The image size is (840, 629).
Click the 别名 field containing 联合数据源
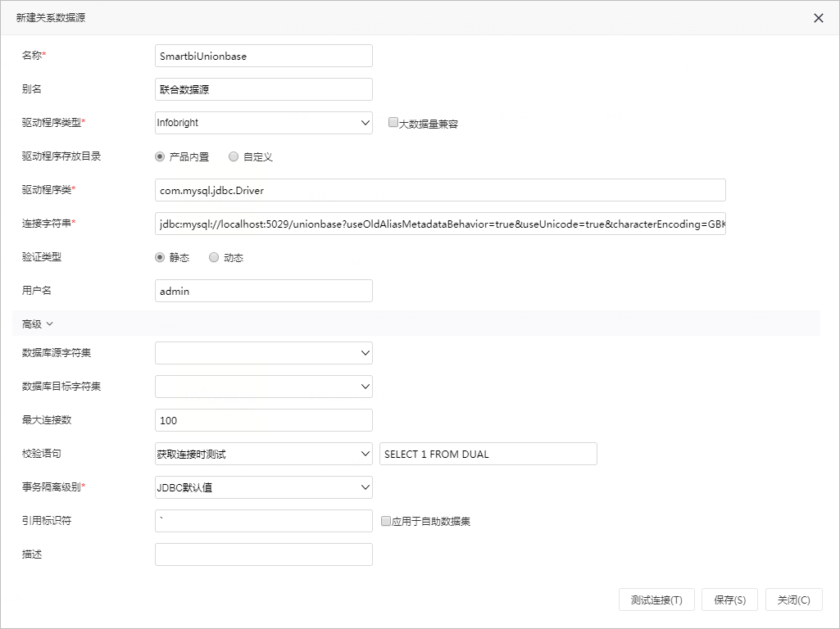pos(264,89)
